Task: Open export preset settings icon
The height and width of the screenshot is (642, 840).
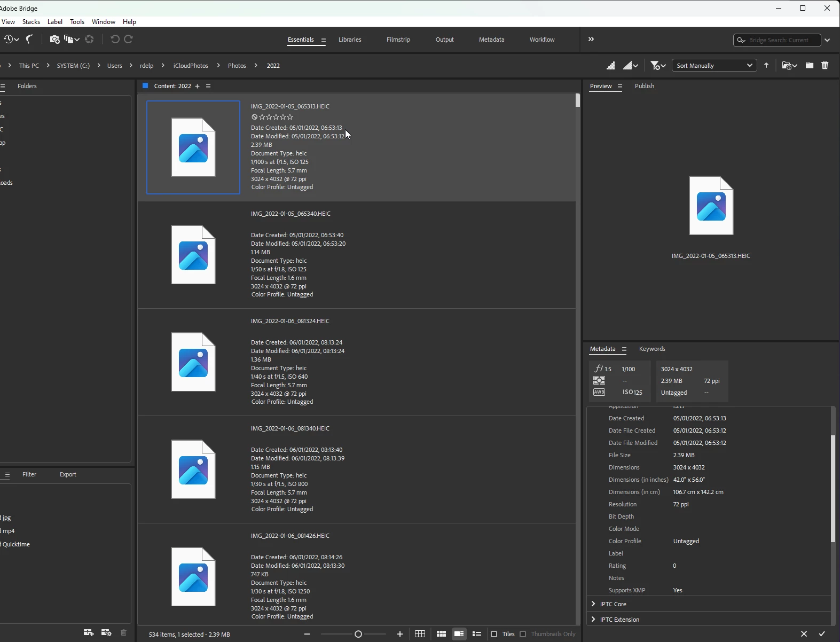Action: click(x=106, y=632)
